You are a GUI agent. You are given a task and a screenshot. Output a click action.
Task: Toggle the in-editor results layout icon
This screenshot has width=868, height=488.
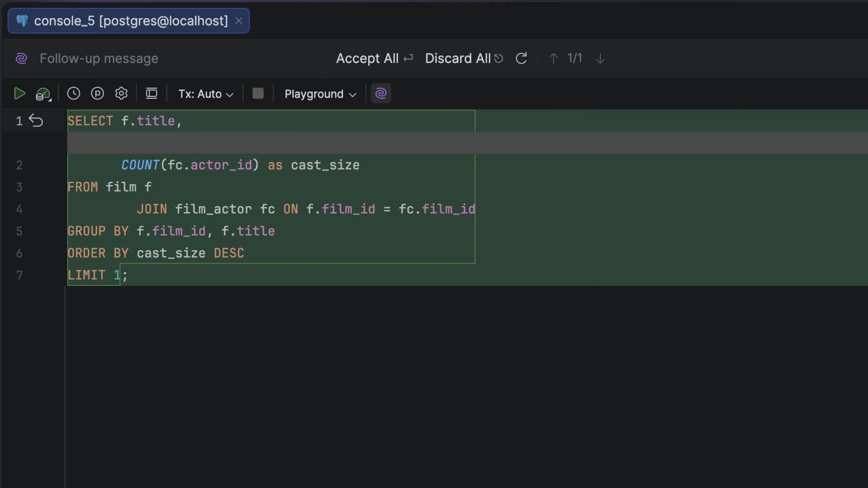click(x=152, y=93)
